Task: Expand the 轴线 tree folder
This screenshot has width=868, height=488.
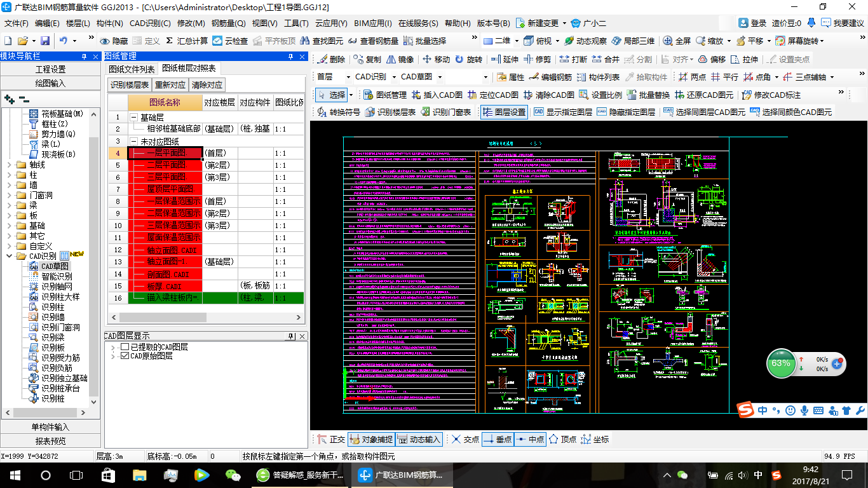Action: (9, 165)
